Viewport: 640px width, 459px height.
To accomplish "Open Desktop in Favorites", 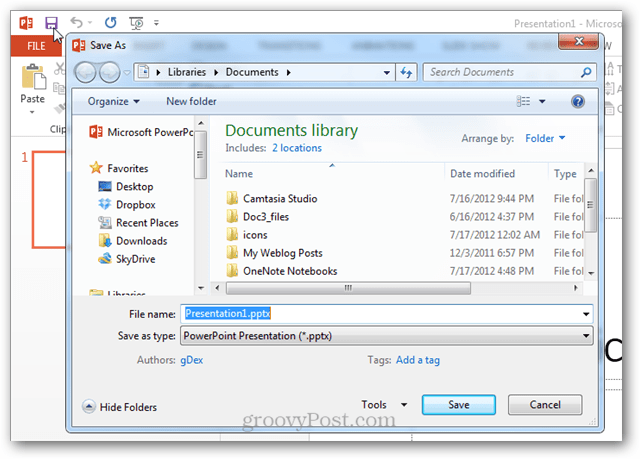I will coord(126,186).
